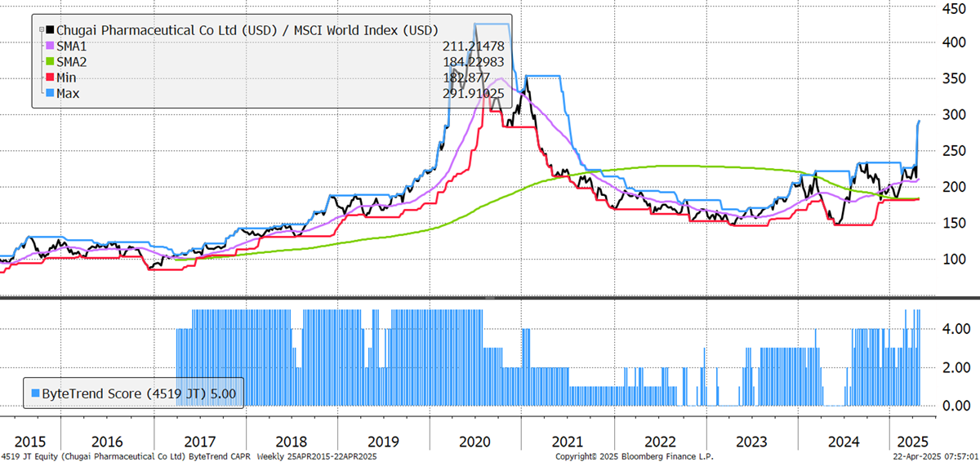
Task: Click the 2020 year label on time axis
Action: coord(475,441)
